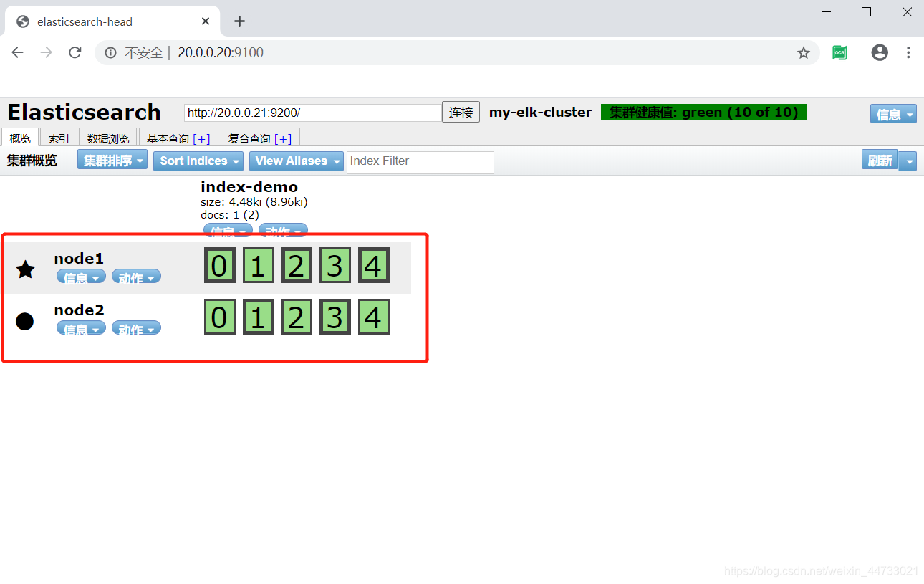Click node2 name label
924x584 pixels.
point(79,310)
